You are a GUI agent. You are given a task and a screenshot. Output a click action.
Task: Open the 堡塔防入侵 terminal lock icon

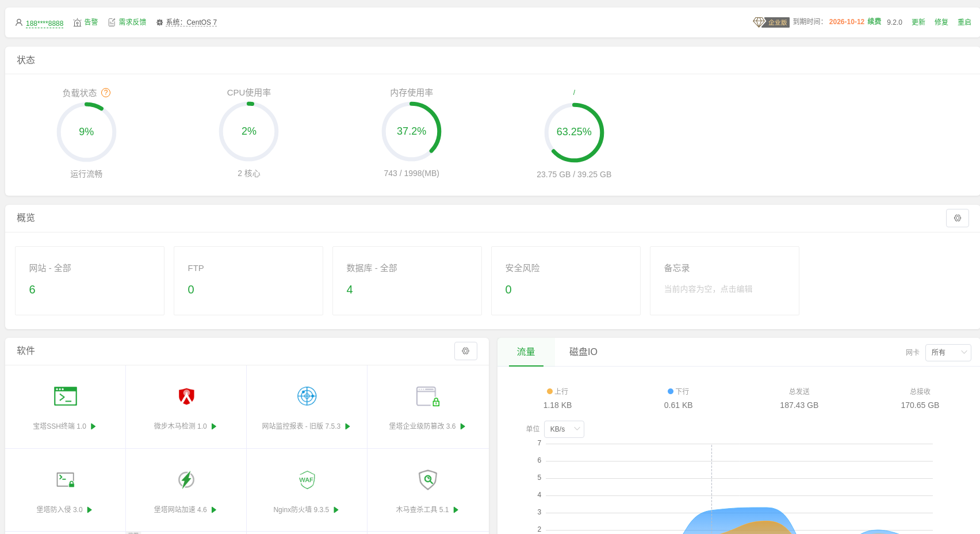click(x=66, y=479)
